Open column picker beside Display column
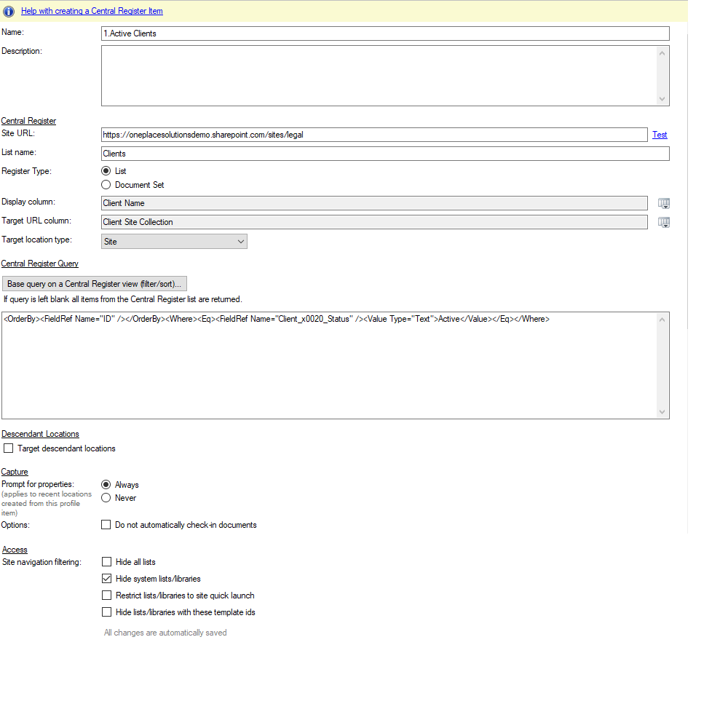The width and height of the screenshot is (728, 728). [663, 204]
